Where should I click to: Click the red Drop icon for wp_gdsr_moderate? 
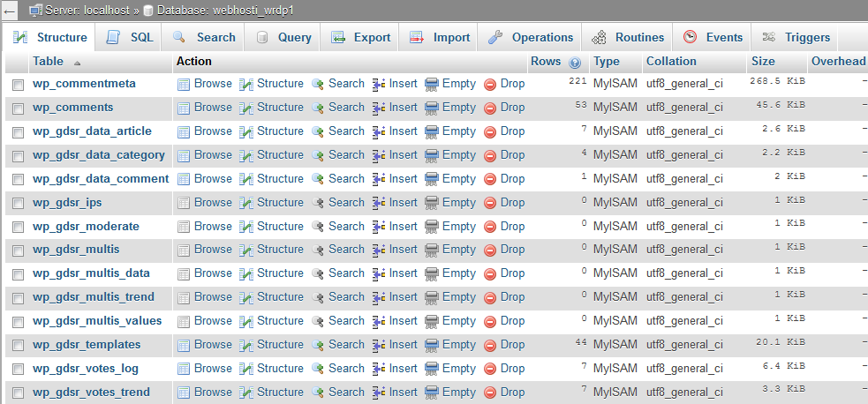[490, 227]
